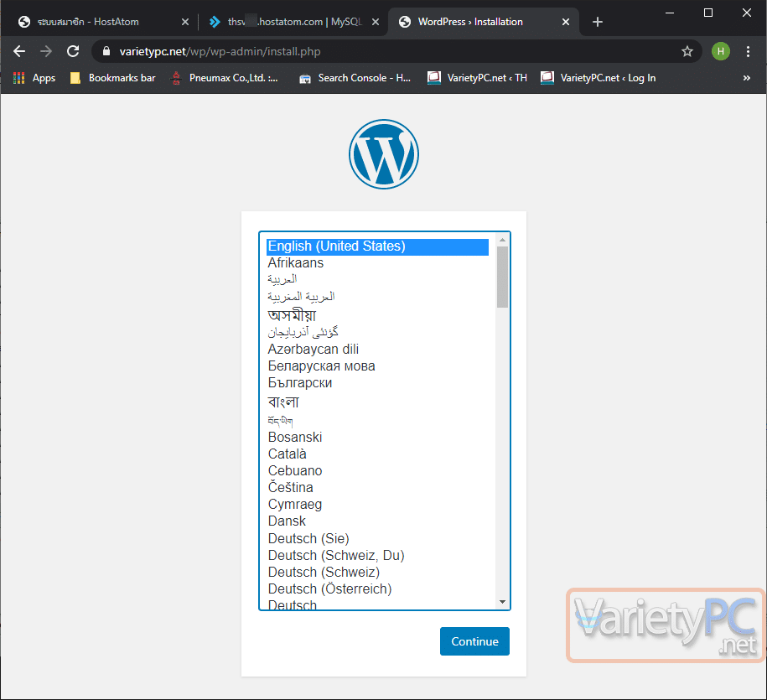Open the VarietyPC.net TH bookmark
The width and height of the screenshot is (767, 700).
(478, 78)
